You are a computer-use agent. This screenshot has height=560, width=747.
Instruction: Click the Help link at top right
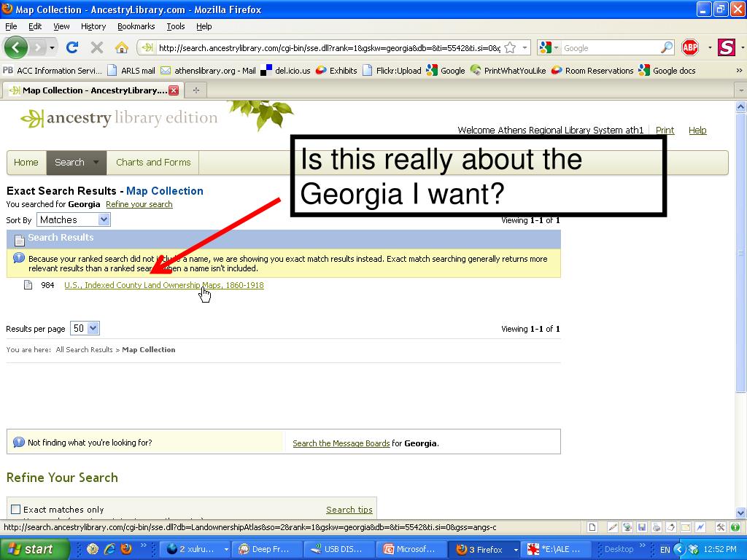[697, 130]
